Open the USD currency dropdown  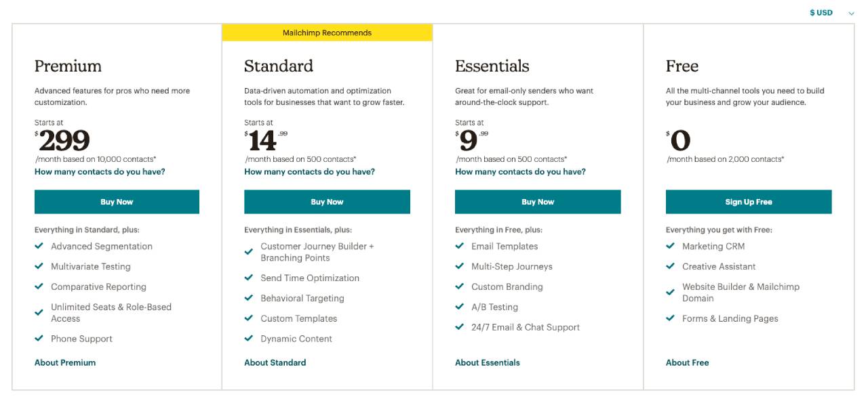831,13
